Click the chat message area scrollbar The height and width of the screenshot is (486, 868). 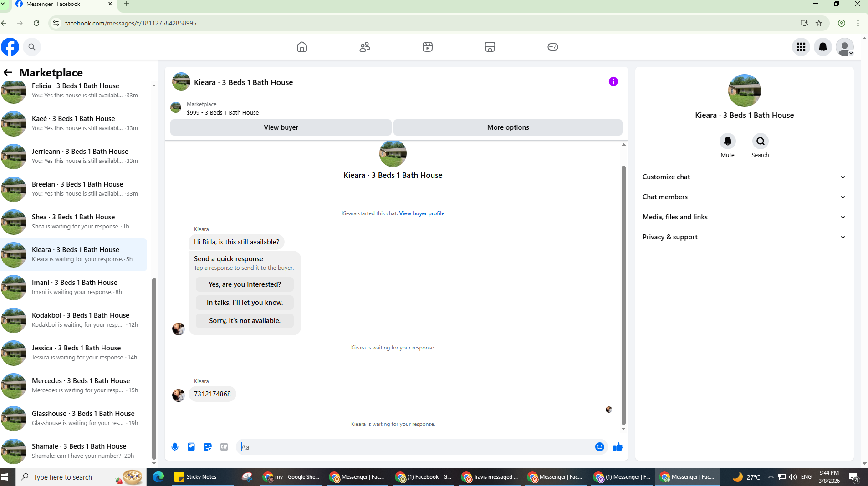623,295
